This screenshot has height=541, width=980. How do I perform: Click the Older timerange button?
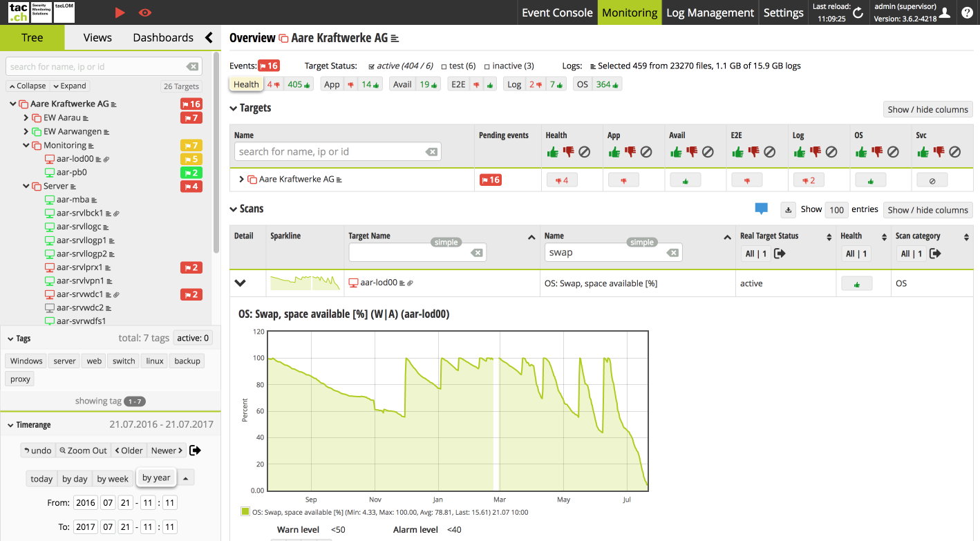(x=129, y=450)
